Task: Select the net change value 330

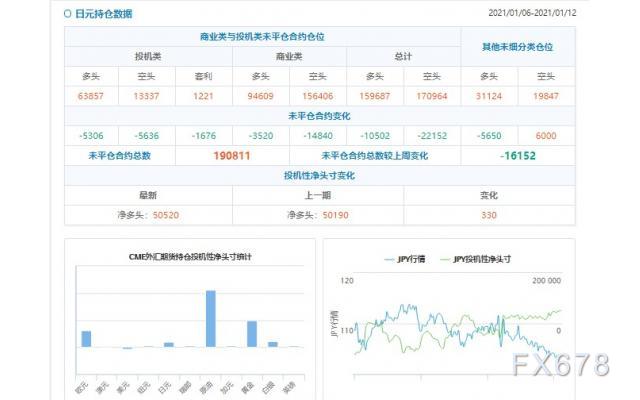Action: pos(489,215)
